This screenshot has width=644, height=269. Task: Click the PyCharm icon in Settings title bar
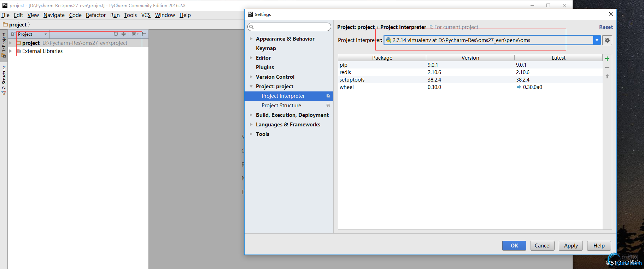(x=250, y=14)
